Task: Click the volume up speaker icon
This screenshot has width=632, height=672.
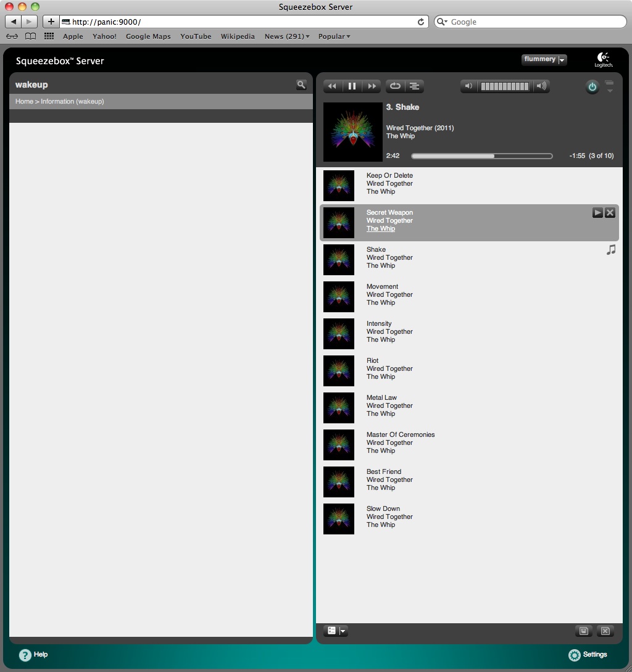Action: (541, 86)
